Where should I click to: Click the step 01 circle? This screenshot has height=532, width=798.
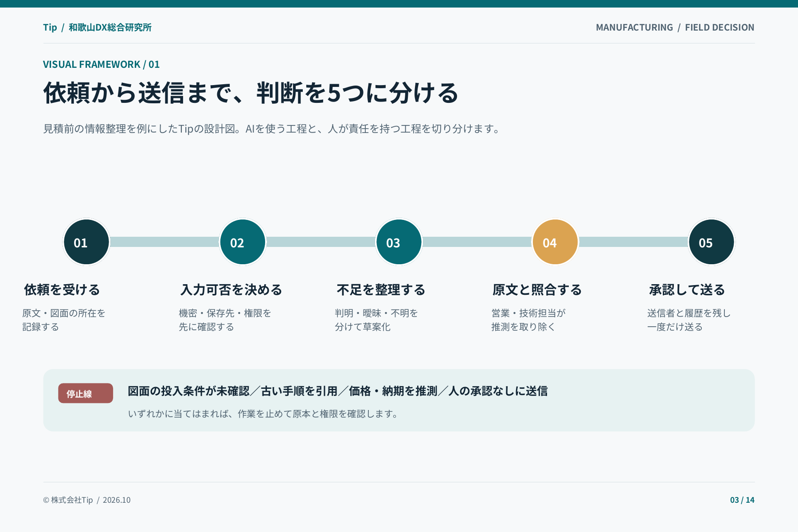tap(86, 242)
